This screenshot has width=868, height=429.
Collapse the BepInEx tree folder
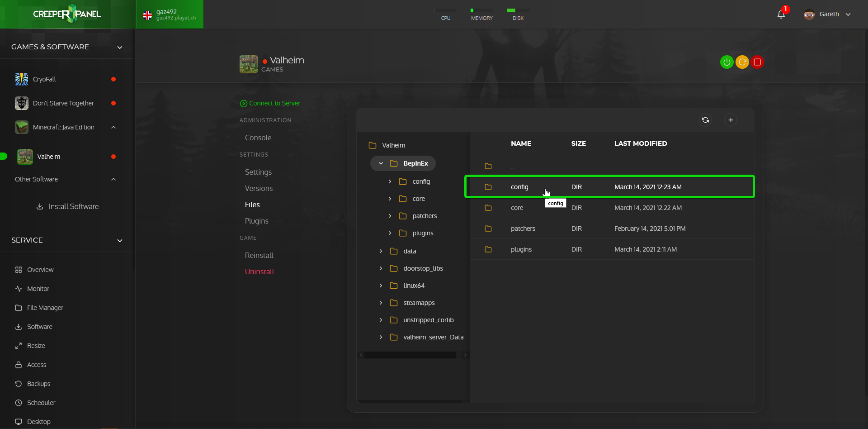[381, 163]
